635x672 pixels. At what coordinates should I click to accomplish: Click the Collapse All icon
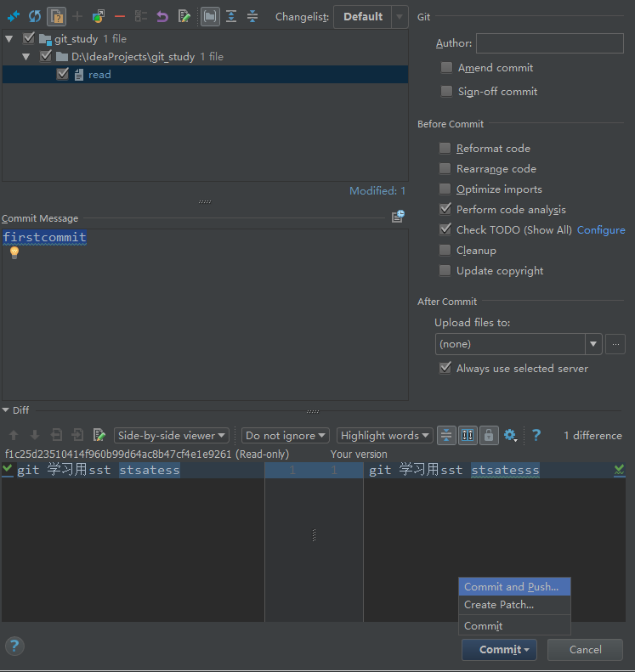click(252, 16)
